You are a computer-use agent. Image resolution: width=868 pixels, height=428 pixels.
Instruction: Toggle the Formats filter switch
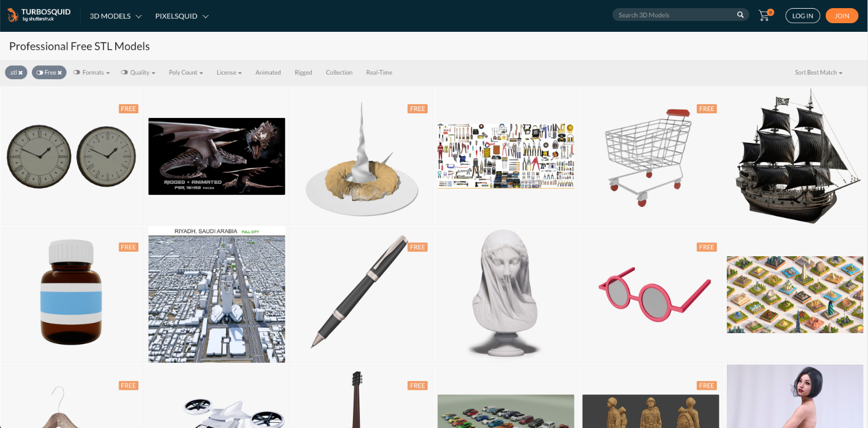tap(76, 72)
